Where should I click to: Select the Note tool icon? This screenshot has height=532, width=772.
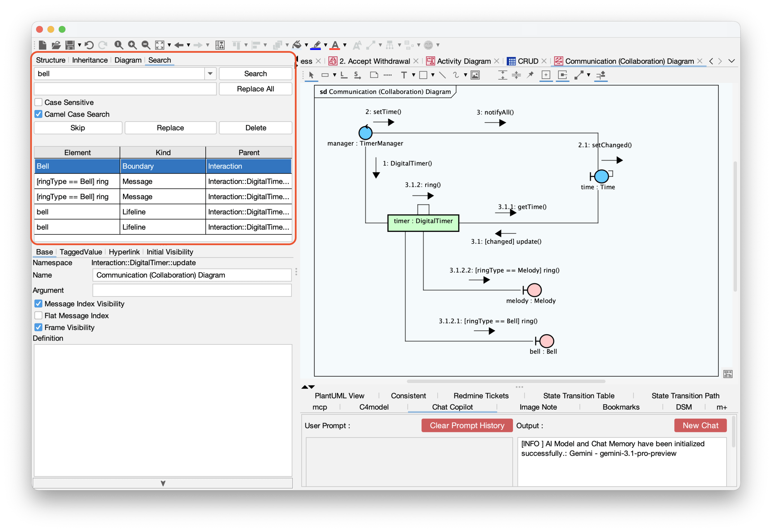pyautogui.click(x=374, y=75)
